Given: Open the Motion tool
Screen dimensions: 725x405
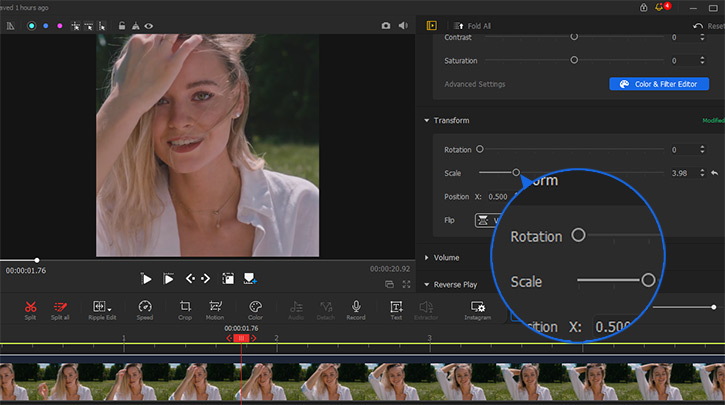Looking at the screenshot, I should point(215,307).
